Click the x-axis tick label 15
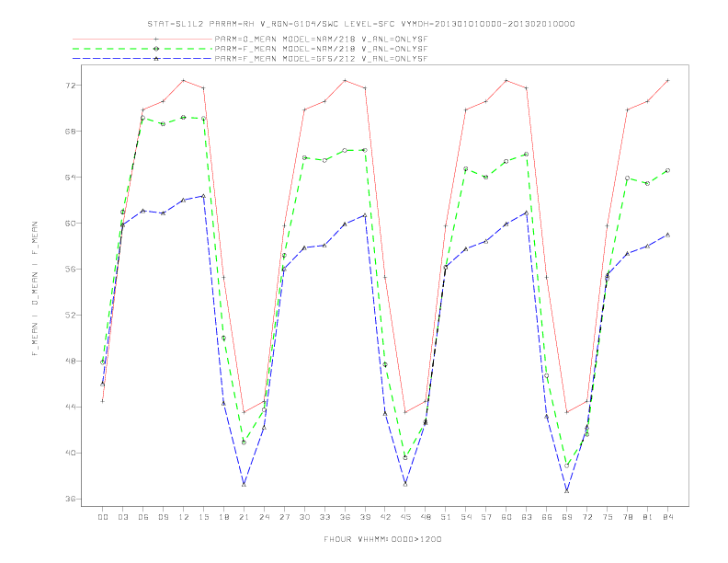Image resolution: width=728 pixels, height=563 pixels. coord(203,517)
